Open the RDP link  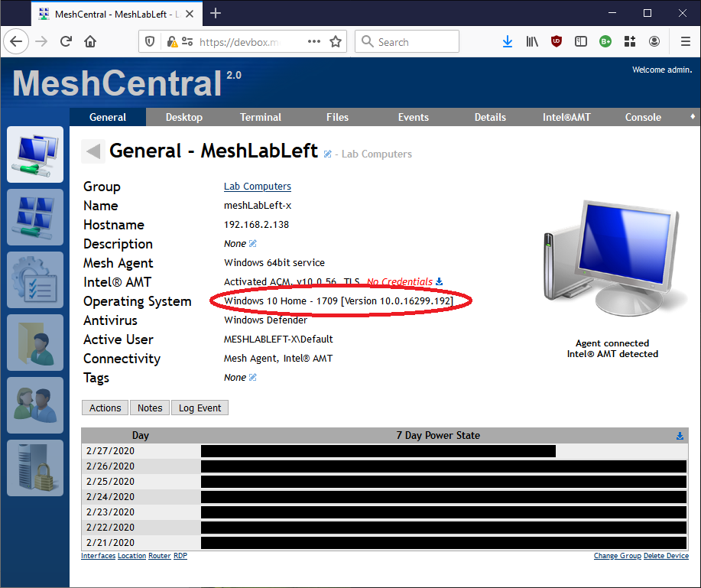tap(180, 555)
